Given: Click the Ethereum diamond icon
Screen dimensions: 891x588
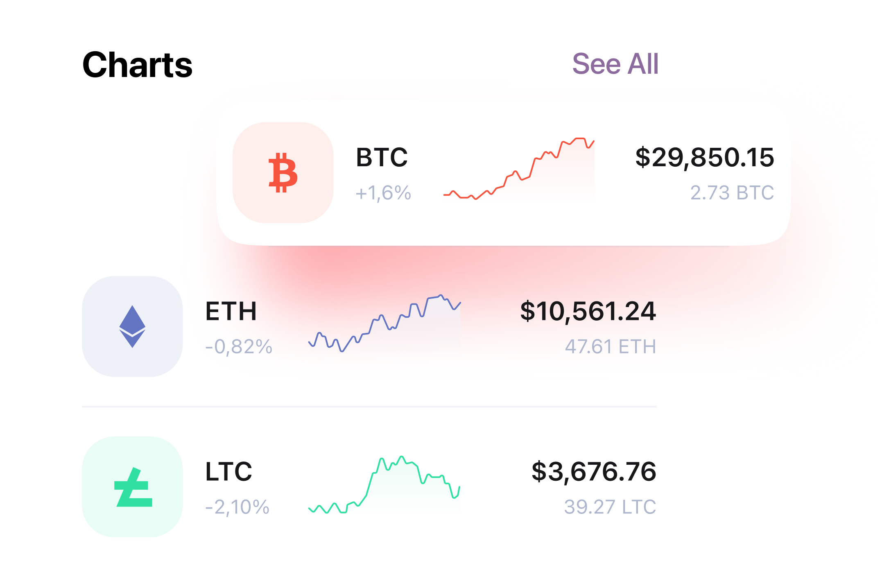Looking at the screenshot, I should [x=132, y=326].
